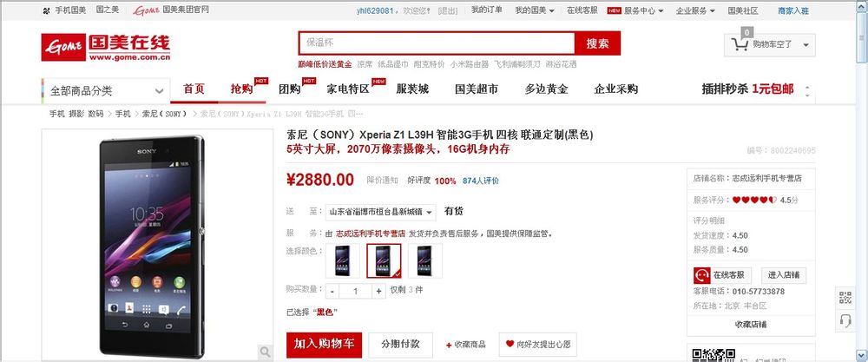Open the 首页 tab
The height and width of the screenshot is (362, 868).
click(194, 89)
